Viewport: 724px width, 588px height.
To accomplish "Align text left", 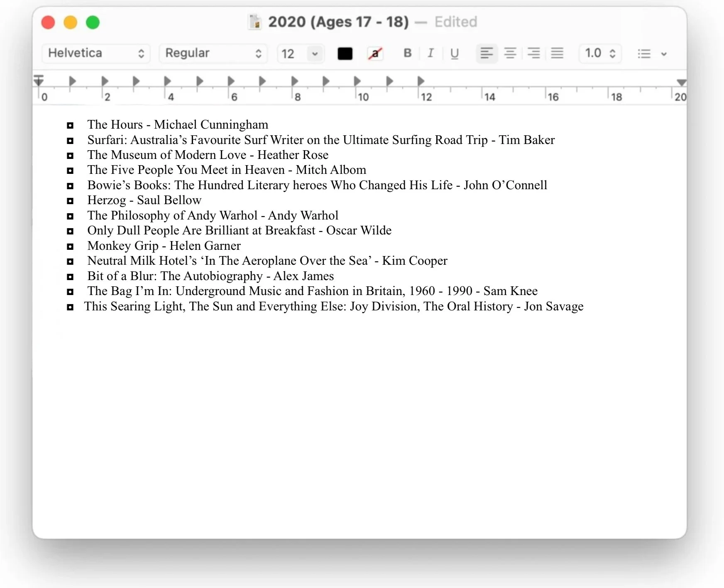I will pyautogui.click(x=487, y=53).
